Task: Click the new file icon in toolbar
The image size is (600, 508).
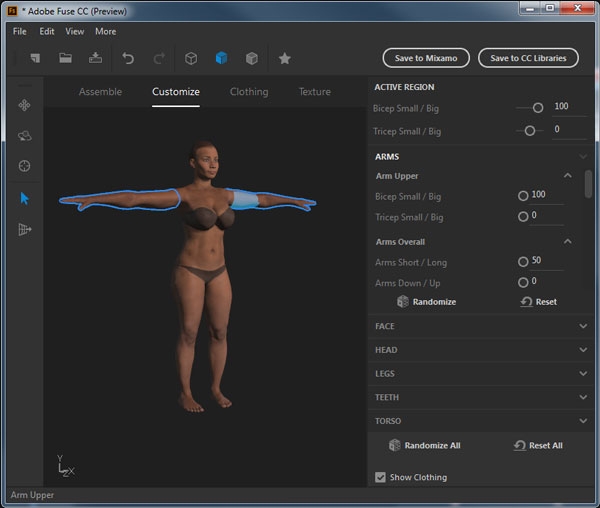Action: point(33,58)
